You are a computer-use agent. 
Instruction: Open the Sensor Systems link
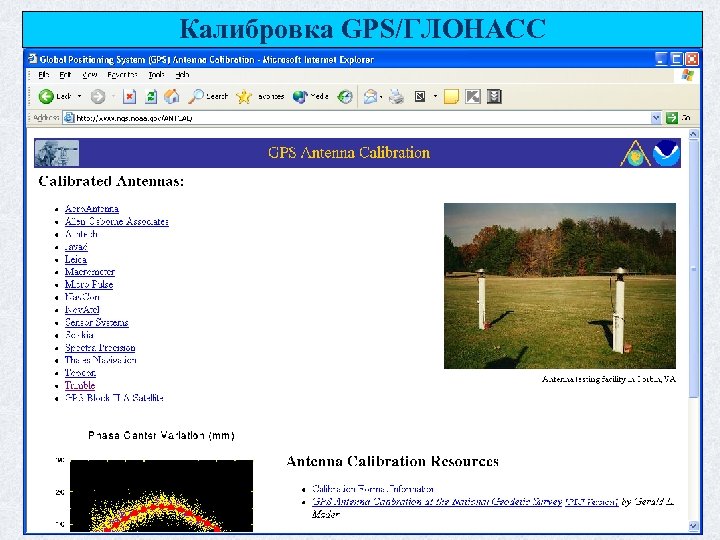coord(96,322)
